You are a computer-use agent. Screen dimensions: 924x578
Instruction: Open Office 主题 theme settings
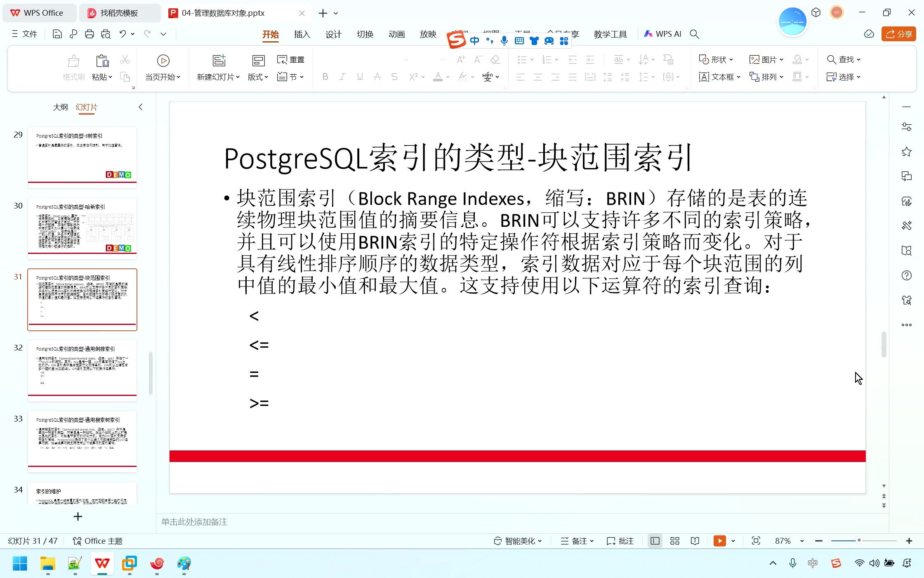(x=97, y=540)
